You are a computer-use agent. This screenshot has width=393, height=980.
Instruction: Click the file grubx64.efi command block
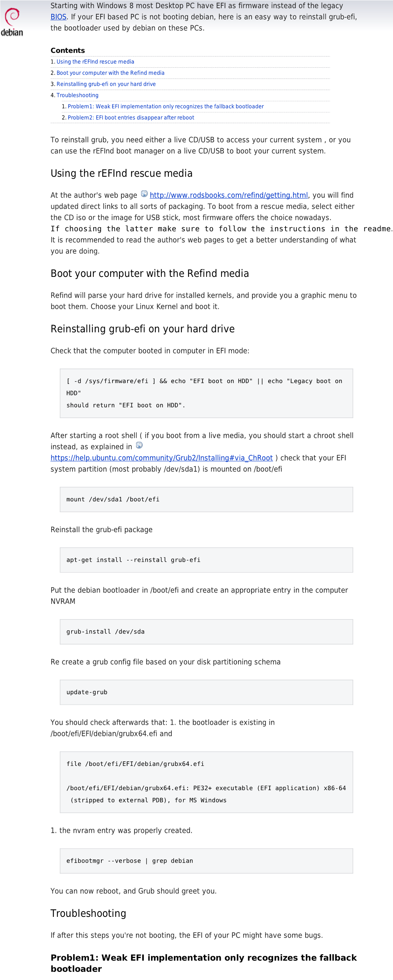coord(206,782)
